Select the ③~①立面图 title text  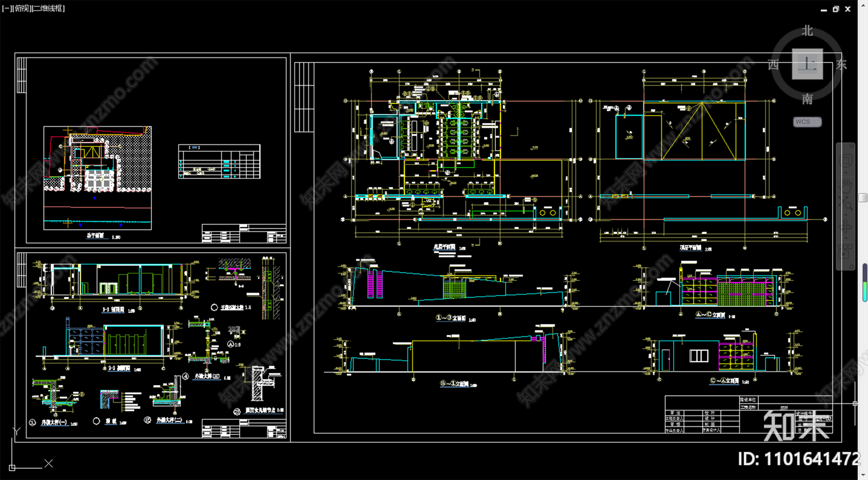pyautogui.click(x=454, y=383)
